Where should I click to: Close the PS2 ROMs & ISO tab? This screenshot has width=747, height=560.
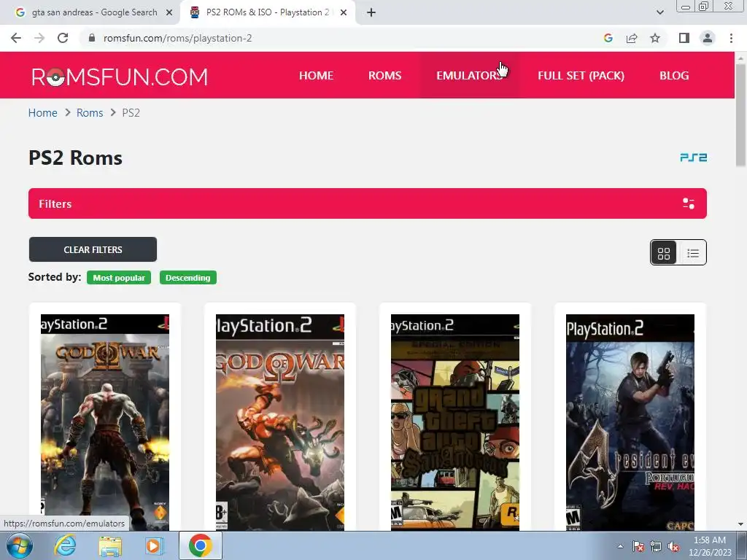[344, 13]
